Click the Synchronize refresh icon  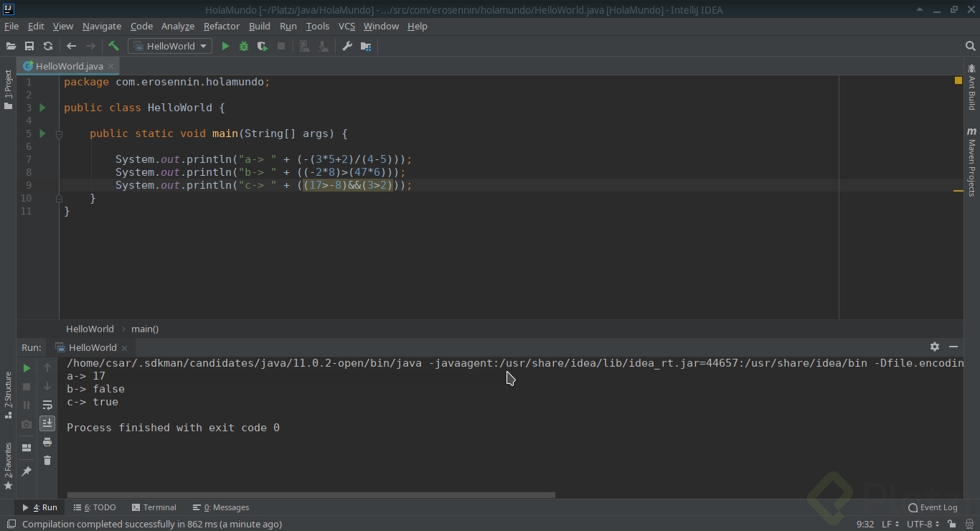pyautogui.click(x=48, y=46)
